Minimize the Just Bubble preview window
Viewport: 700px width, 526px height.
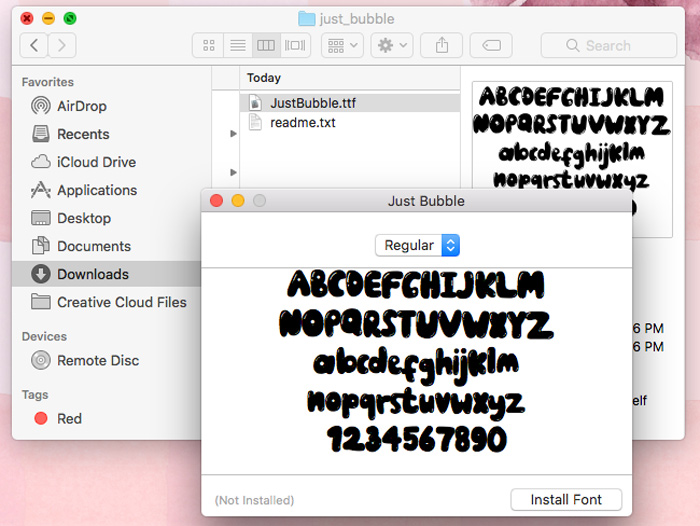[x=238, y=200]
